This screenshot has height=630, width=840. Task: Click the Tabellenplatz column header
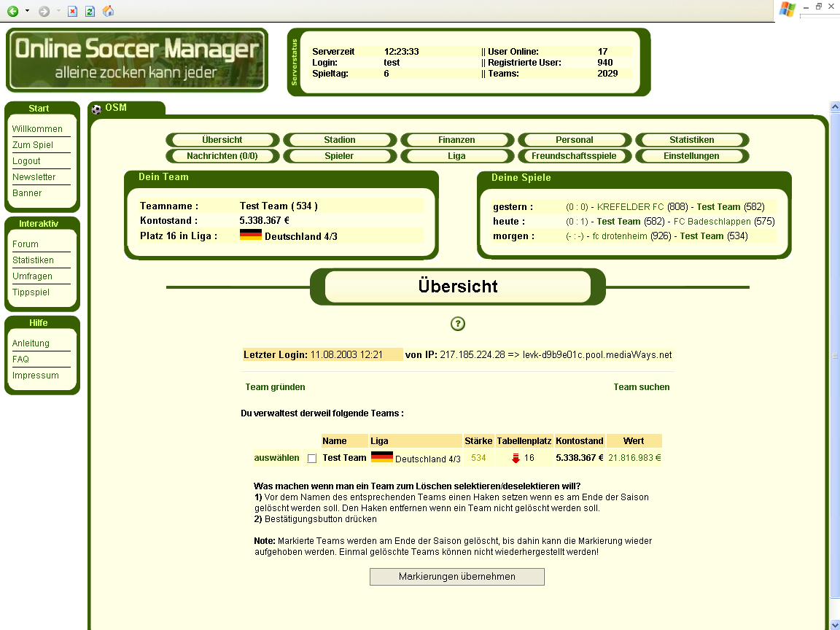coord(524,441)
